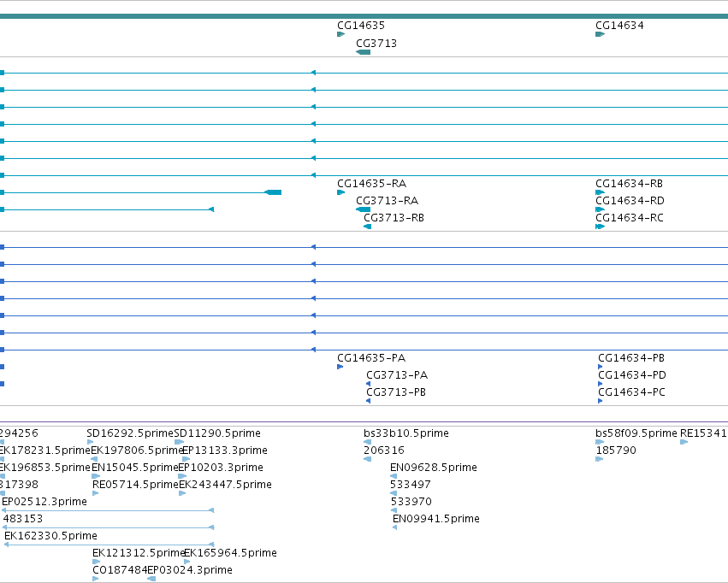The image size is (728, 583).
Task: Select protein CG14634-PD label
Action: (632, 375)
